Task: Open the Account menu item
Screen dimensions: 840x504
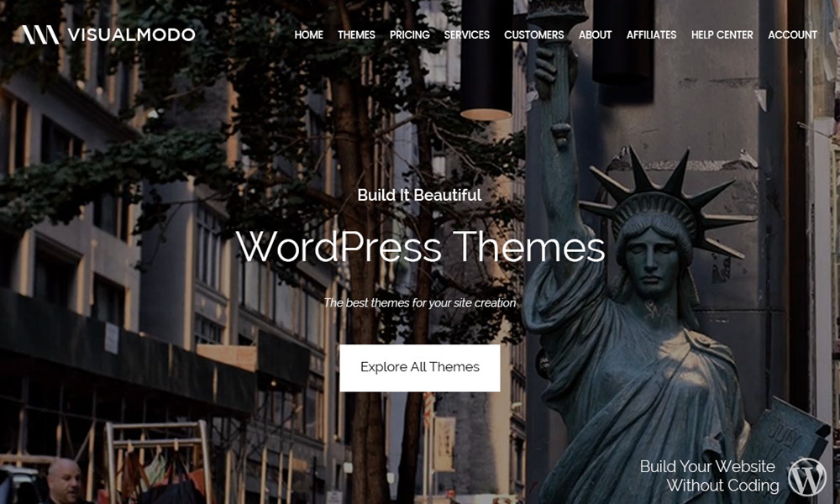Action: point(792,34)
